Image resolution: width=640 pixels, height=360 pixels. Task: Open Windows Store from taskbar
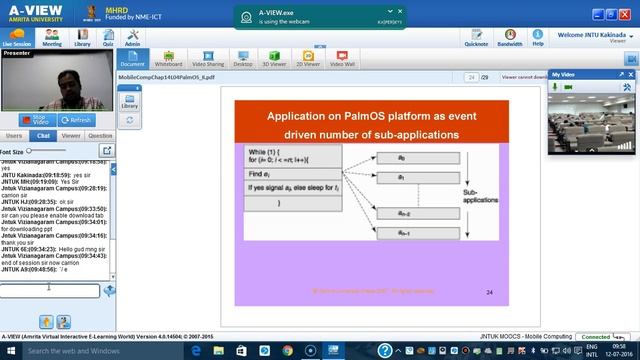coord(241,351)
